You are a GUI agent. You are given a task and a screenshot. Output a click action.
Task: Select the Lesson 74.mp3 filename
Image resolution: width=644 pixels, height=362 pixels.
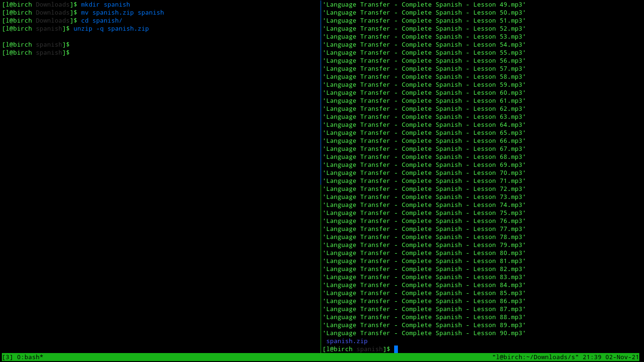point(424,205)
